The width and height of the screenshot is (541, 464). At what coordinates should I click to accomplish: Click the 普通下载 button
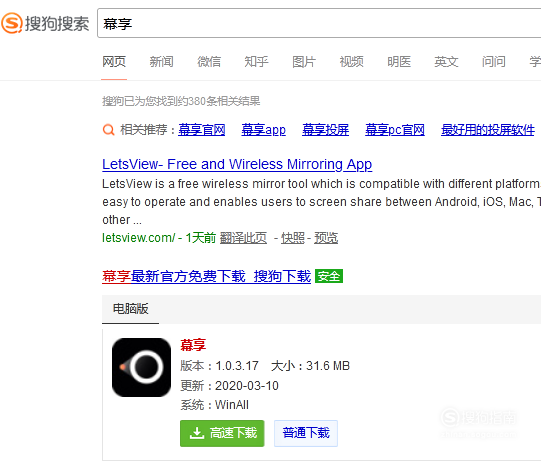tap(306, 433)
